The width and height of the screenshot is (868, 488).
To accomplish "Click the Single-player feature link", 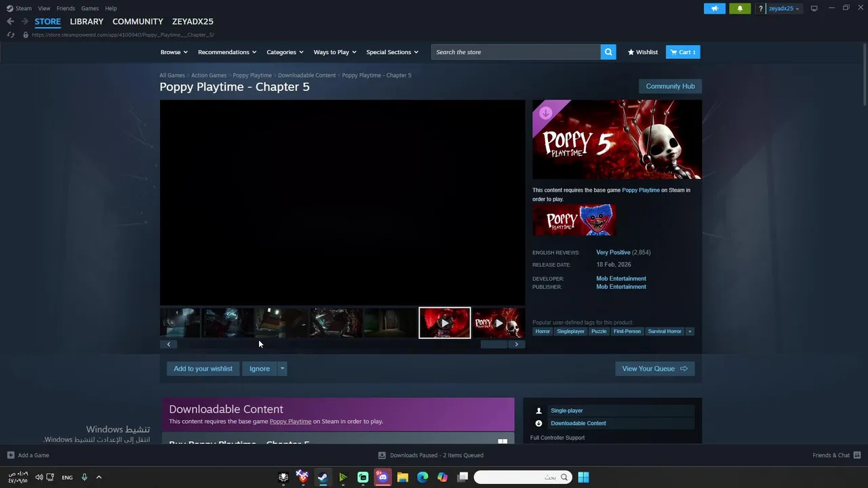I will [x=567, y=411].
